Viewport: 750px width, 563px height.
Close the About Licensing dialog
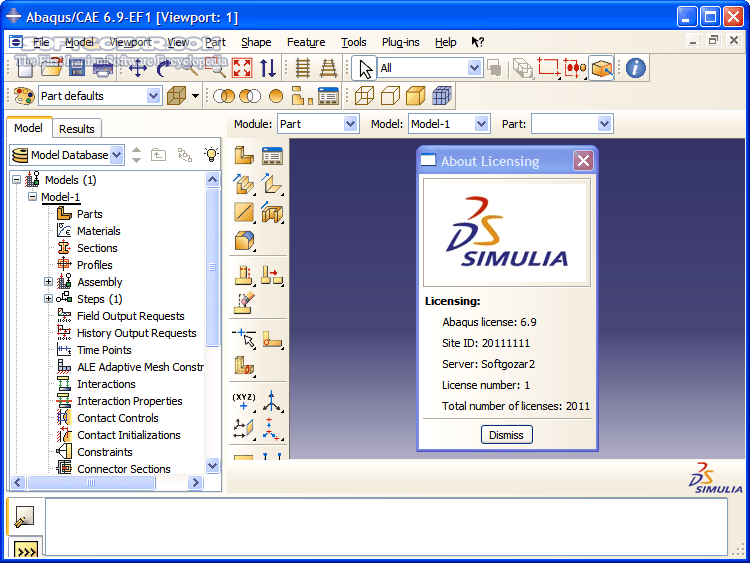pyautogui.click(x=583, y=161)
